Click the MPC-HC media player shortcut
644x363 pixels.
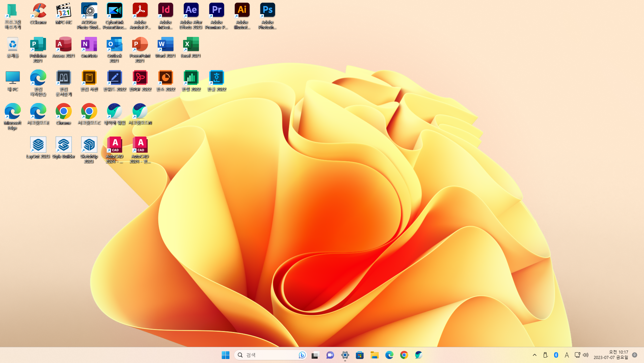point(64,11)
